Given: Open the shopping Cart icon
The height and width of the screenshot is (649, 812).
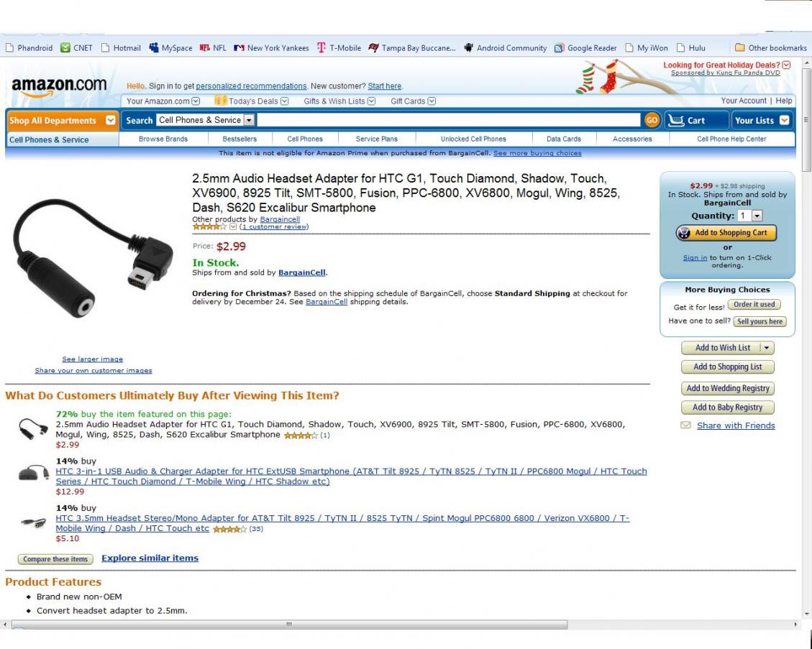Looking at the screenshot, I should pyautogui.click(x=676, y=120).
